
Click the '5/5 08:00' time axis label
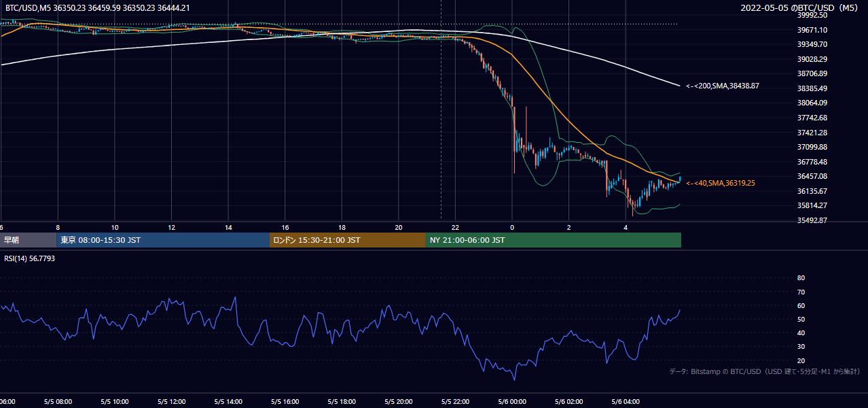pos(58,402)
